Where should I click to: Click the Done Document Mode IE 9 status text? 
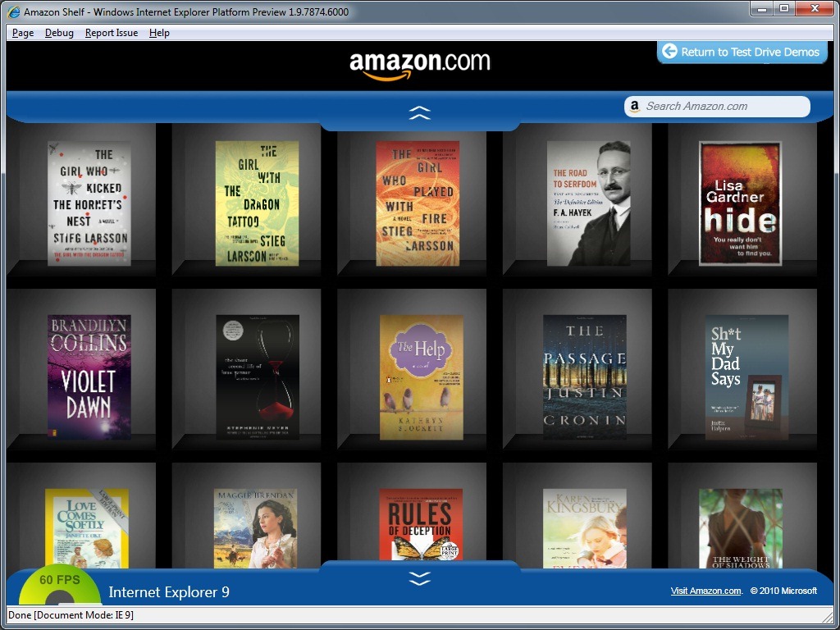coord(71,615)
